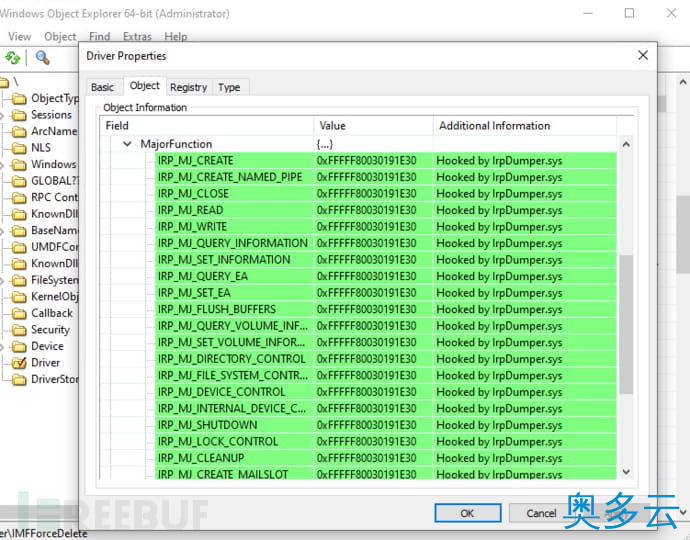Click the green refresh toolbar icon
The image size is (690, 540).
[x=12, y=58]
